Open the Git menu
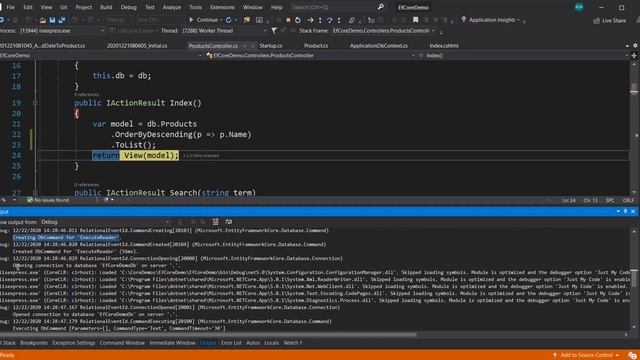Viewport: 640px width, 360px height. (64, 7)
